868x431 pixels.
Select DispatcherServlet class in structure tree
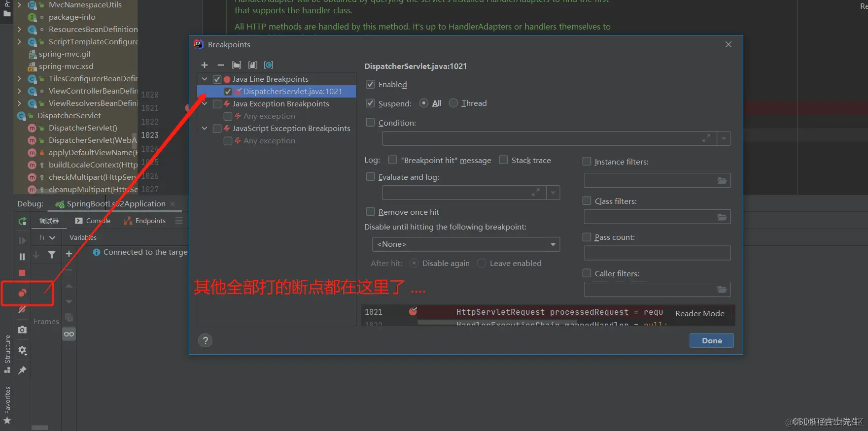(69, 116)
